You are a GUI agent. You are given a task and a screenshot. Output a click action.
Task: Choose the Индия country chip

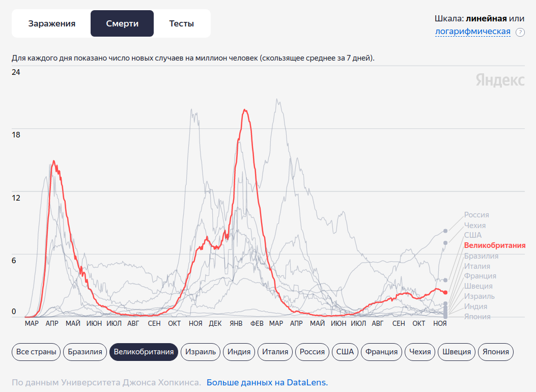point(239,352)
